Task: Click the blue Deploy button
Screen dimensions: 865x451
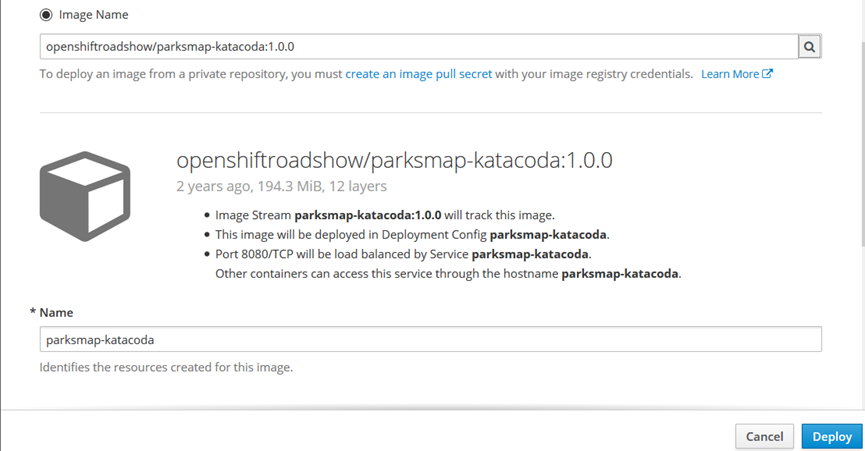Action: [832, 437]
